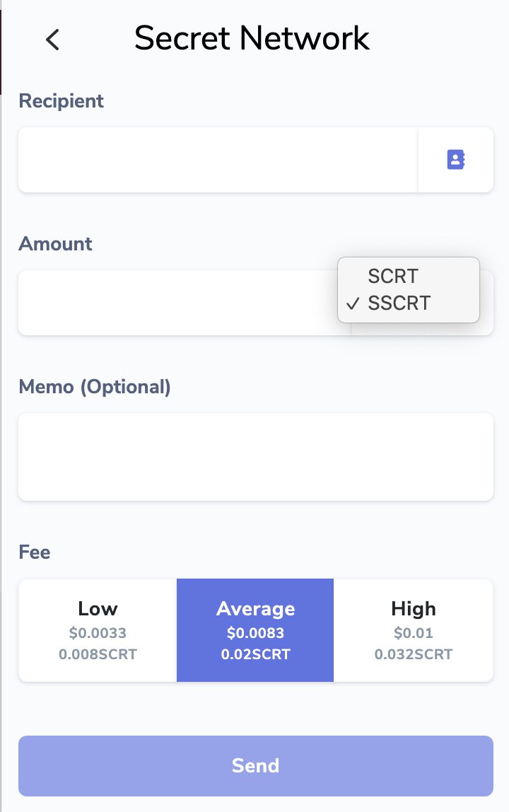This screenshot has width=509, height=812.
Task: Click the 0.032SCRT amount under High
Action: coord(413,654)
